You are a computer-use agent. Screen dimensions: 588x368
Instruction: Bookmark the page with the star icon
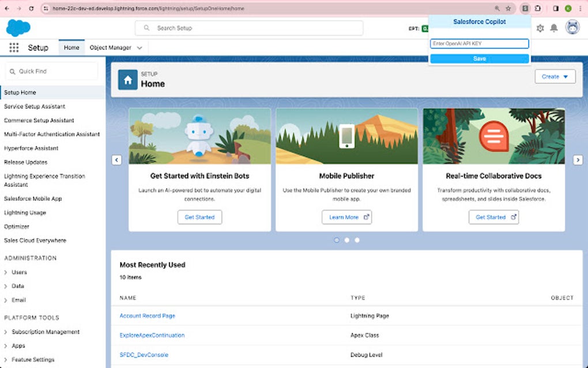pyautogui.click(x=508, y=9)
